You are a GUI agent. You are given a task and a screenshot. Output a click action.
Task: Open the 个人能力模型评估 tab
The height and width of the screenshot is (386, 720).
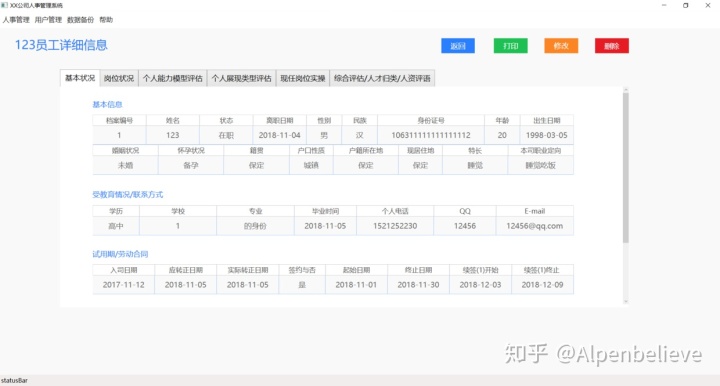(x=173, y=78)
